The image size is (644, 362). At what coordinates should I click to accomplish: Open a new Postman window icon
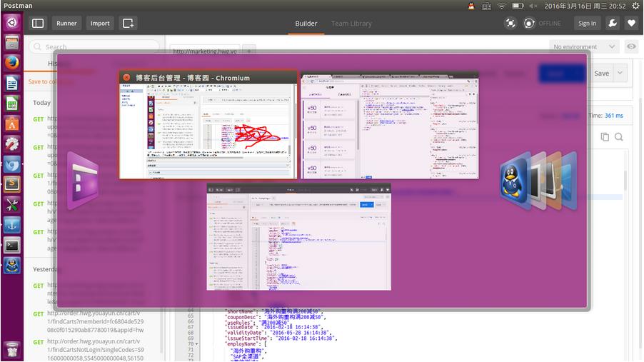coord(128,23)
